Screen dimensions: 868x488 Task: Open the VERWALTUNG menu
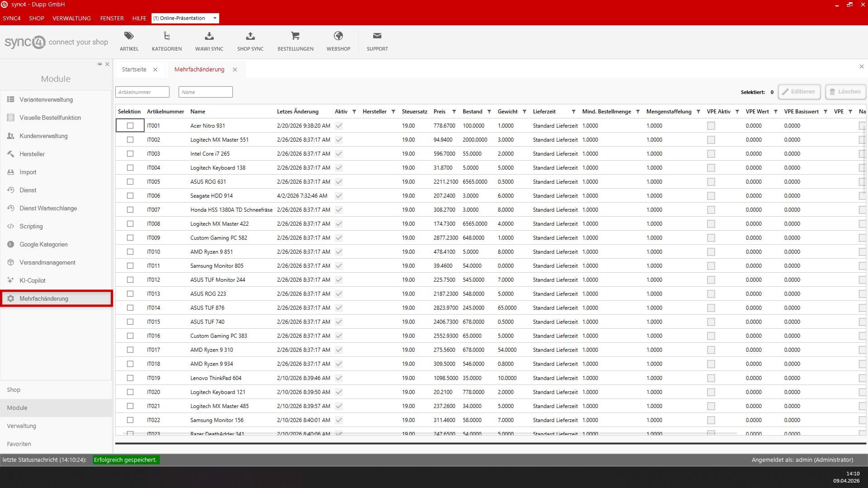[71, 18]
